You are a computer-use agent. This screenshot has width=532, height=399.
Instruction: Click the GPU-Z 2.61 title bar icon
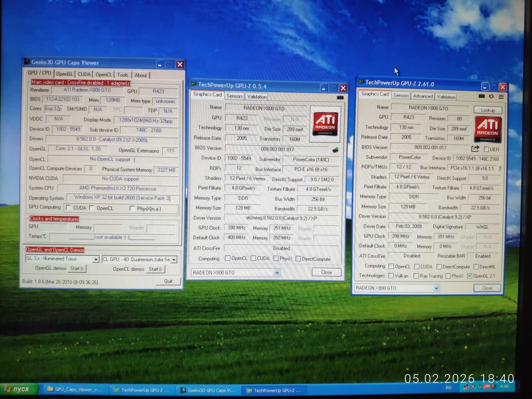(361, 82)
